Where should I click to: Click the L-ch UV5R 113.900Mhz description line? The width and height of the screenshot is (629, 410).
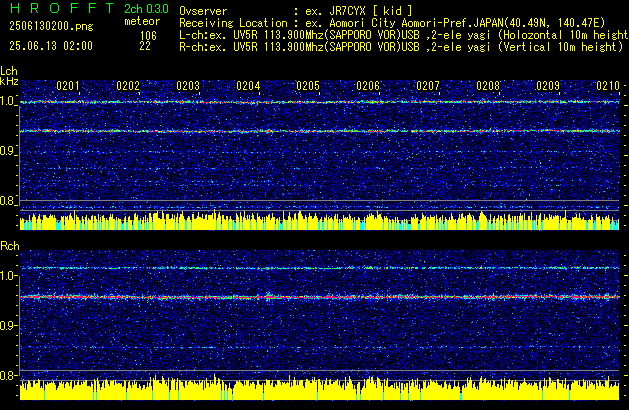[x=404, y=35]
